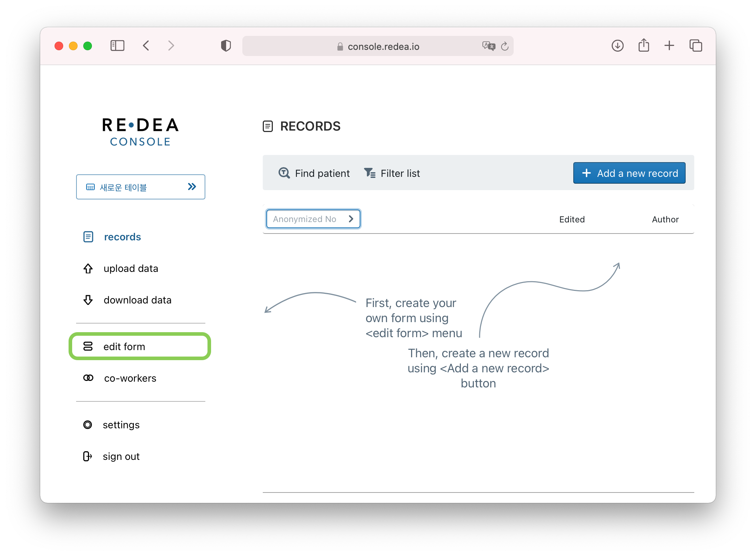Click the translate page icon in address bar
This screenshot has height=556, width=756.
pyautogui.click(x=488, y=46)
